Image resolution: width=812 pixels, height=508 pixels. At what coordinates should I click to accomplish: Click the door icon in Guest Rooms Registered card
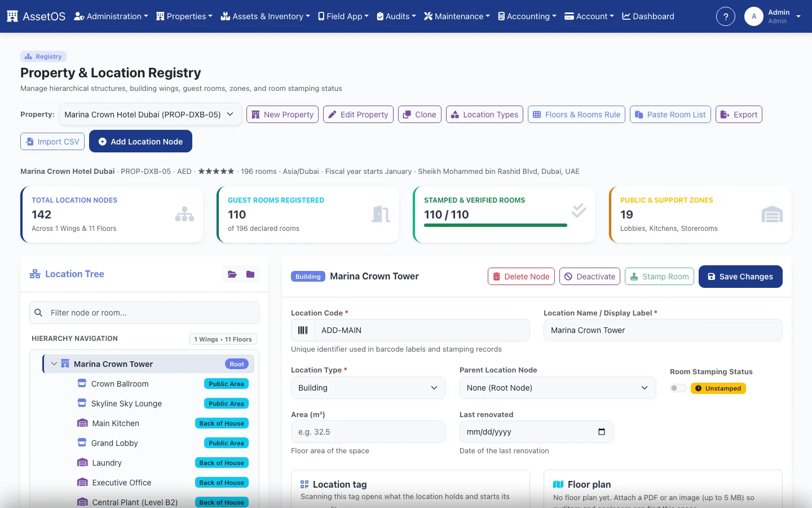pos(381,214)
